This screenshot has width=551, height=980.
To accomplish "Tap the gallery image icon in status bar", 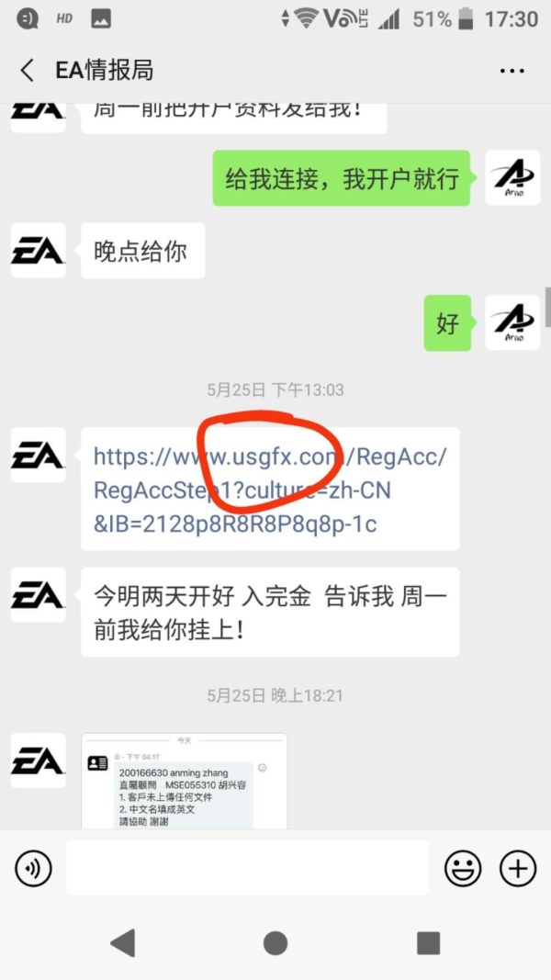I will (x=101, y=18).
